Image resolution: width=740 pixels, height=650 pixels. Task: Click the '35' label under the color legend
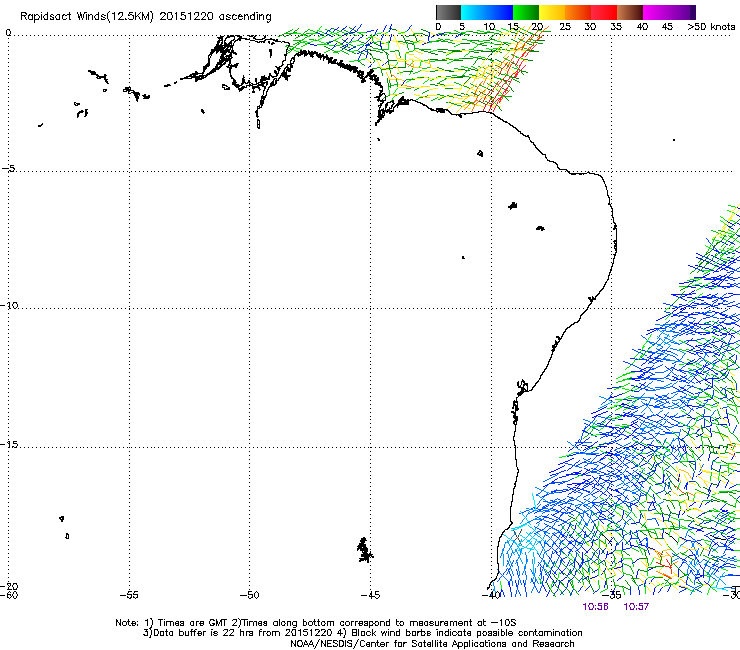coord(616,27)
